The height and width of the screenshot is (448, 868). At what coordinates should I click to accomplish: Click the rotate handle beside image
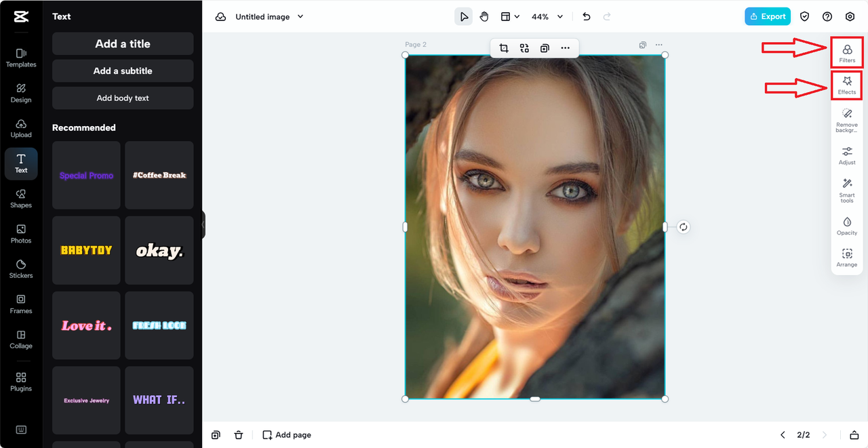(x=684, y=227)
